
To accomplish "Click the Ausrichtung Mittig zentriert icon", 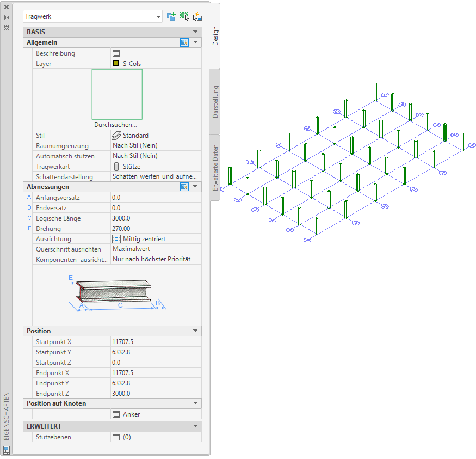I will 116,239.
